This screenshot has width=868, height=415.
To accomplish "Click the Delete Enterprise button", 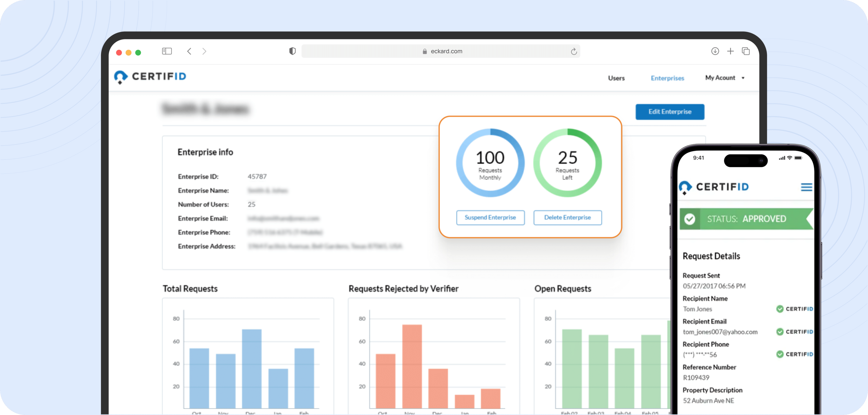I will 567,218.
